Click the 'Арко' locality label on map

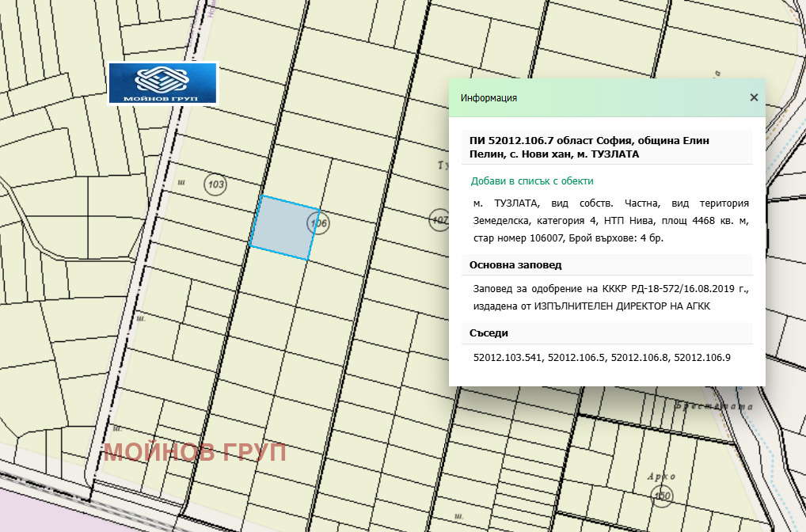[x=660, y=476]
